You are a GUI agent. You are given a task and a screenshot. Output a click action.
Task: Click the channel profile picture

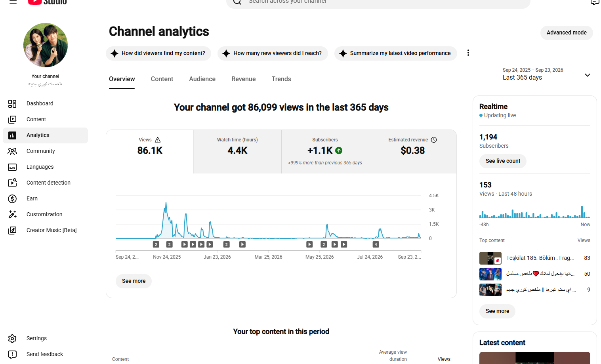[x=46, y=45]
